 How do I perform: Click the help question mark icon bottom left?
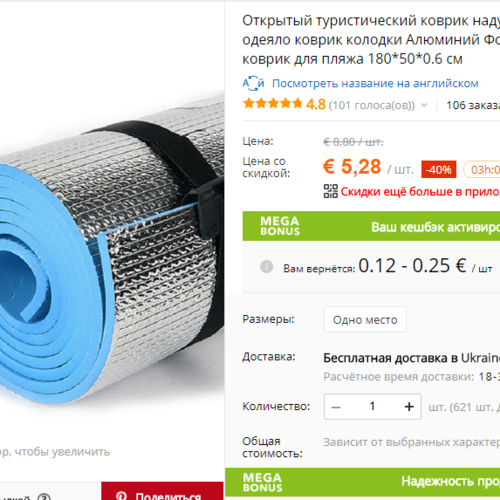pos(44,497)
